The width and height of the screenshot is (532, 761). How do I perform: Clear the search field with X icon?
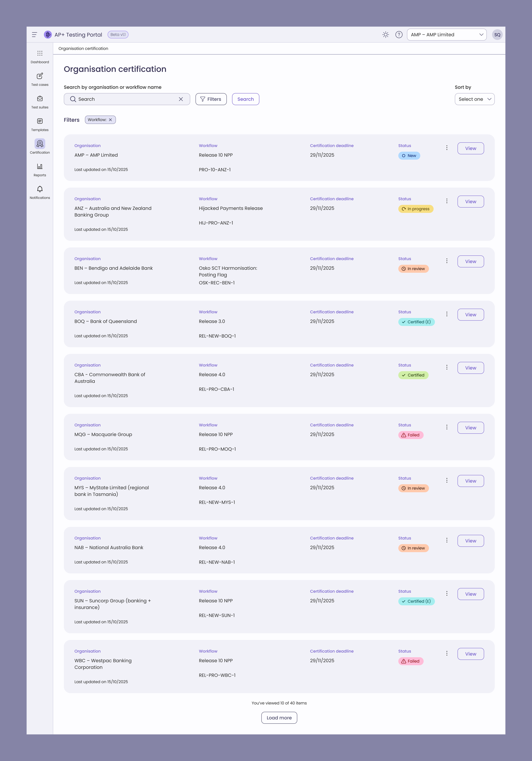181,99
